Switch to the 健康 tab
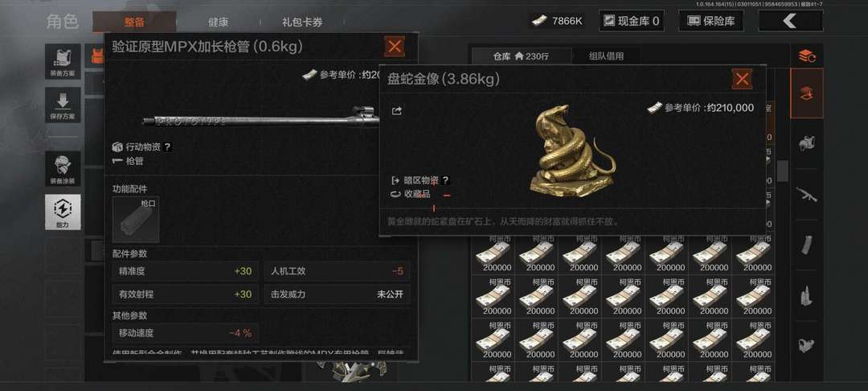868x391 pixels. click(218, 23)
